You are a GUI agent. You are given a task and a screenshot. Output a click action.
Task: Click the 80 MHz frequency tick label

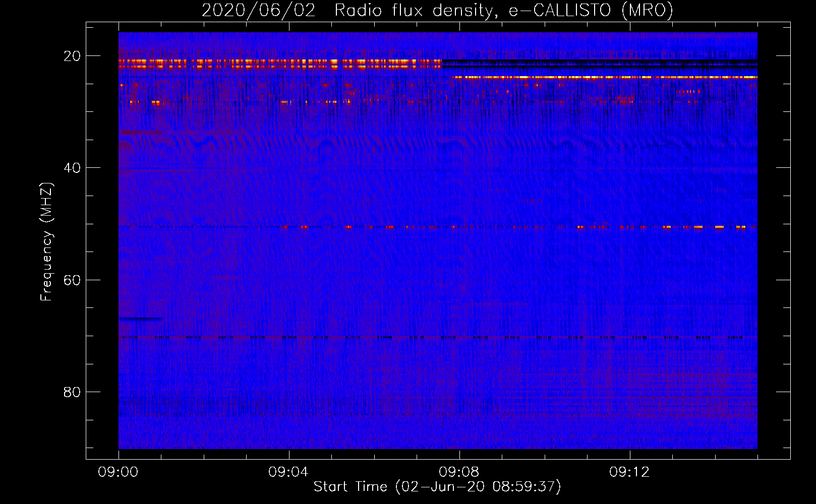[x=72, y=392]
